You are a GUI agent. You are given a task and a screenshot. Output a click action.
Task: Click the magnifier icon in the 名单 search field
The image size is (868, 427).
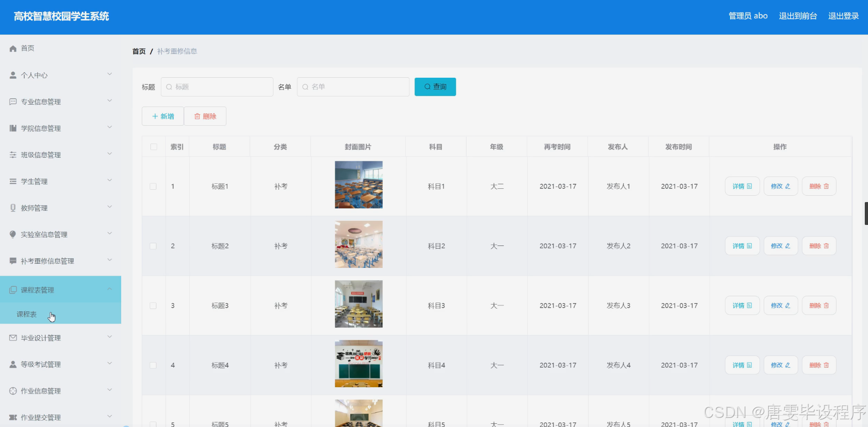pos(305,87)
